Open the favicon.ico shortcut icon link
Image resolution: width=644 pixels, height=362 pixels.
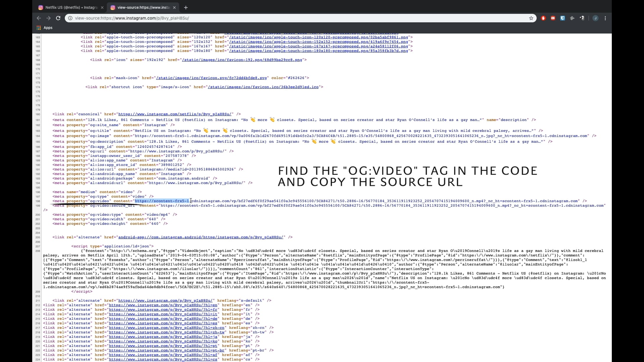263,87
